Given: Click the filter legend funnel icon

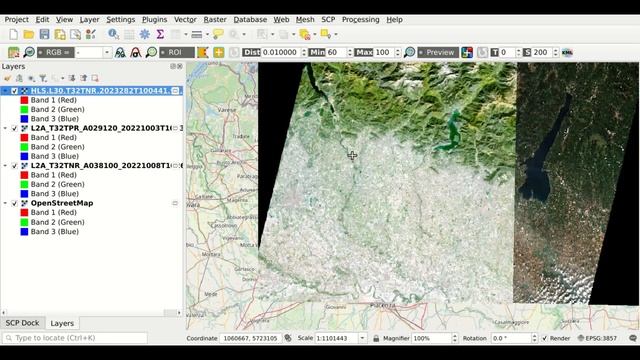Looking at the screenshot, I should [43, 78].
